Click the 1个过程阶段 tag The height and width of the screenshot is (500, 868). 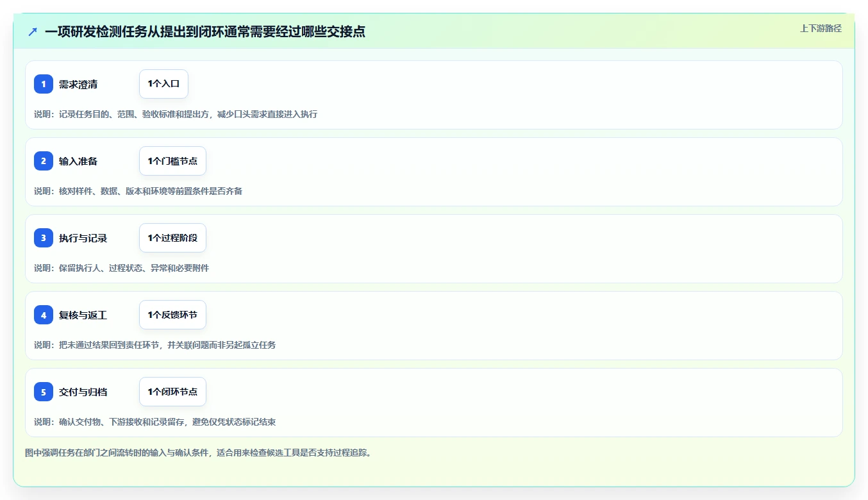tap(172, 238)
